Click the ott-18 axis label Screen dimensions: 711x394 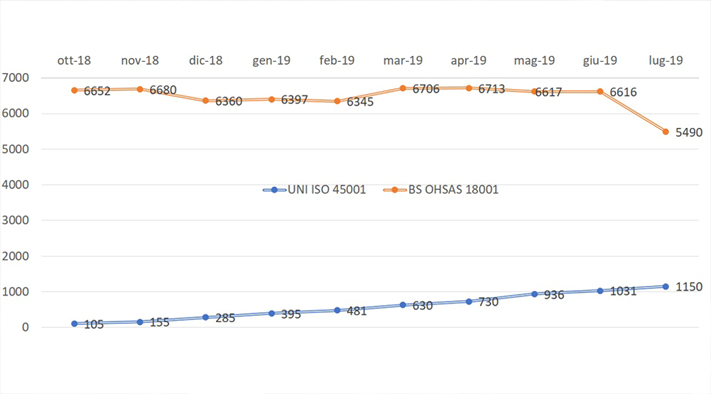pos(74,61)
